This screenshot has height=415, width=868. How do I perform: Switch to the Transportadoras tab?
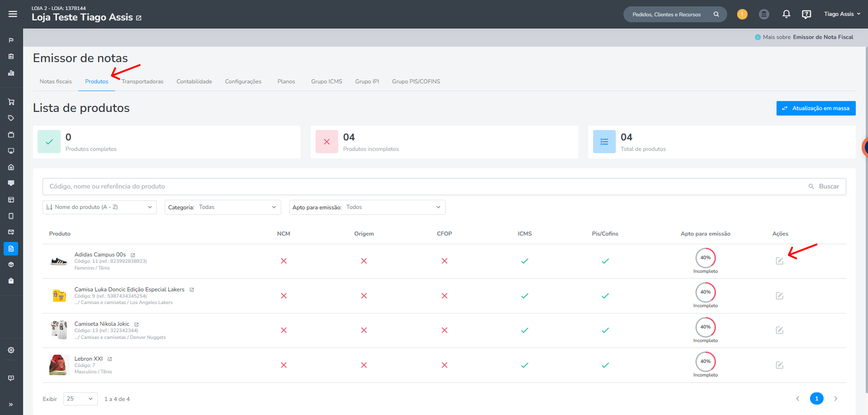pyautogui.click(x=142, y=82)
